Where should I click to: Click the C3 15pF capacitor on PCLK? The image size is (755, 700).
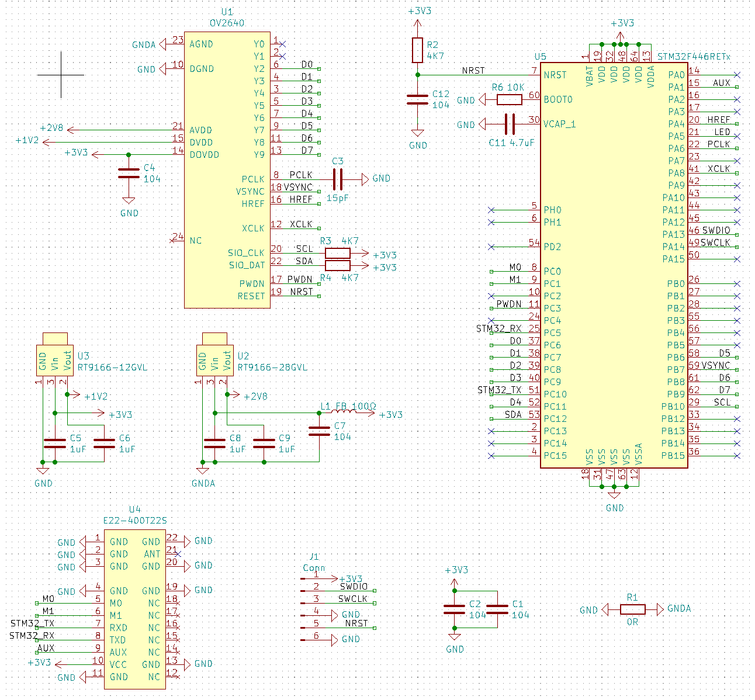(x=338, y=179)
